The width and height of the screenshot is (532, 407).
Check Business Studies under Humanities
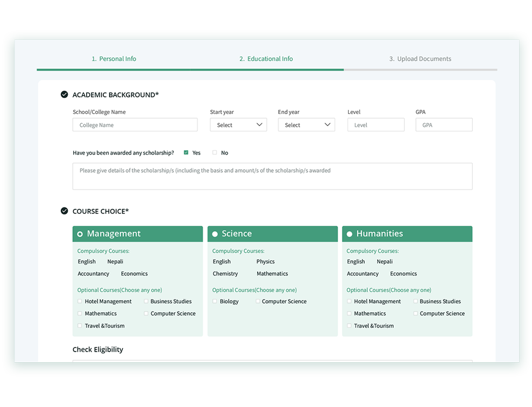[415, 301]
